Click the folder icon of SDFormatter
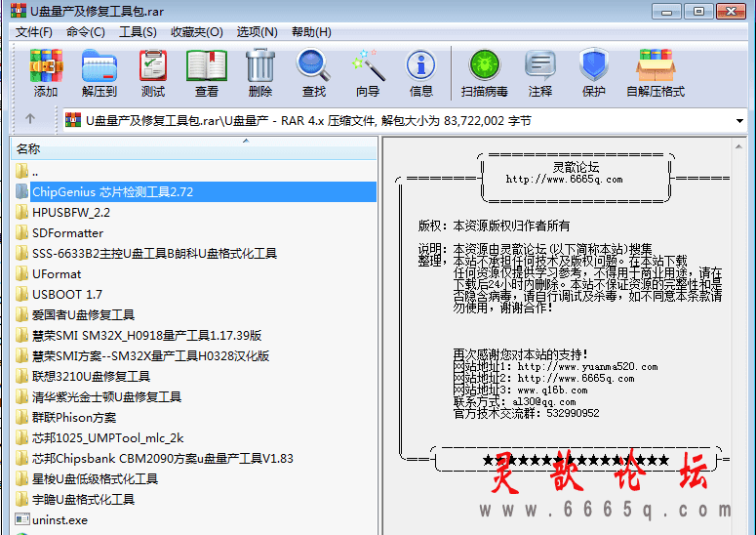 21,233
